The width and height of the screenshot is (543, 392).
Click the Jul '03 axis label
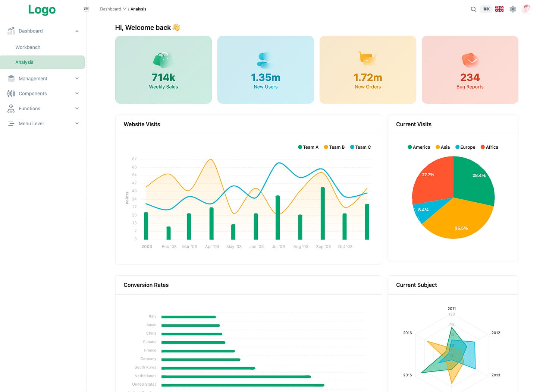point(278,247)
